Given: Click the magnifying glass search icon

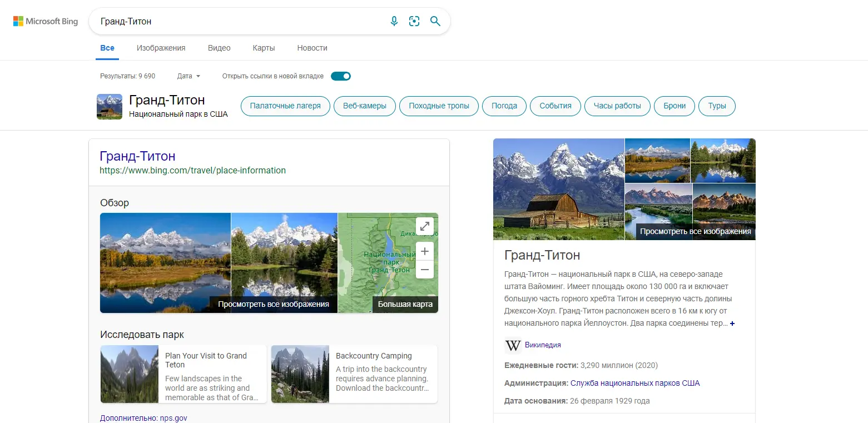Looking at the screenshot, I should [435, 22].
